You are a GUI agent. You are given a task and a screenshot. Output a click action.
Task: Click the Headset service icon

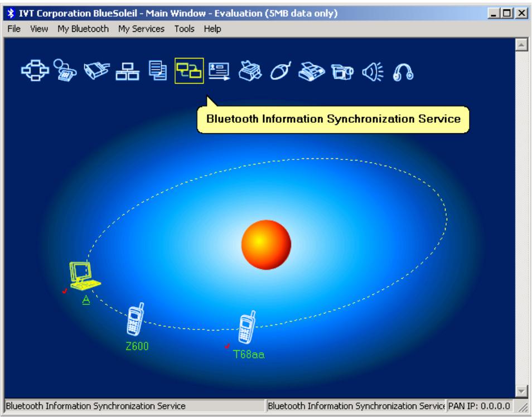point(403,72)
